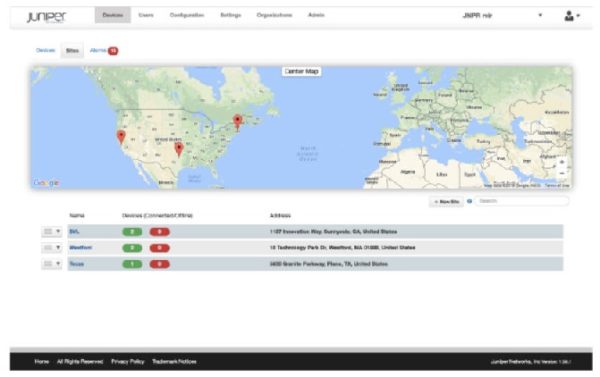The width and height of the screenshot is (600, 377).
Task: Expand the actions dropdown for Westford row
Action: [52, 248]
